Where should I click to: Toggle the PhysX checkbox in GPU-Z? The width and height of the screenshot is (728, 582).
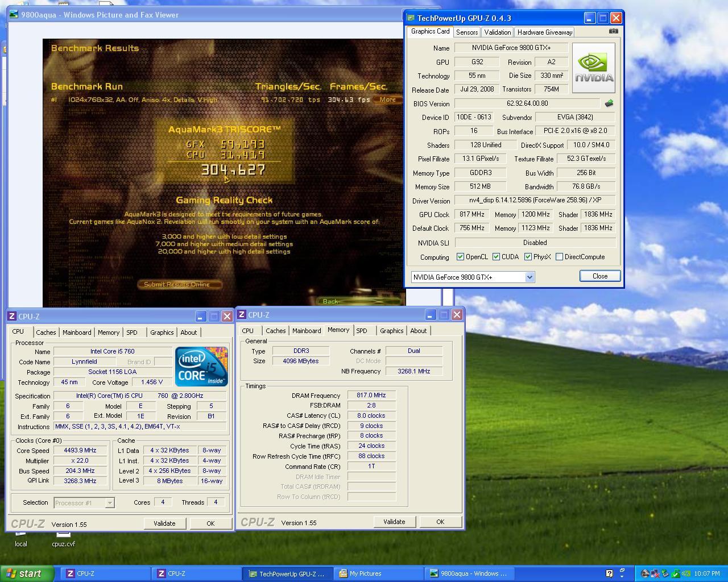(528, 257)
